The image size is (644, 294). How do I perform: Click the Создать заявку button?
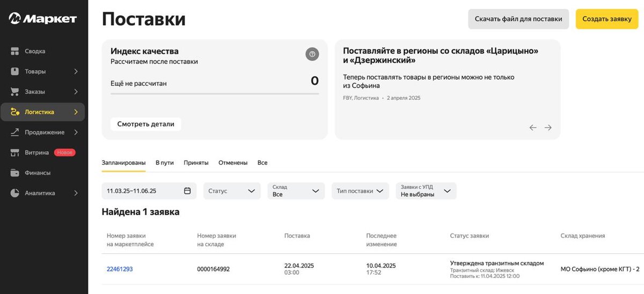pos(607,19)
